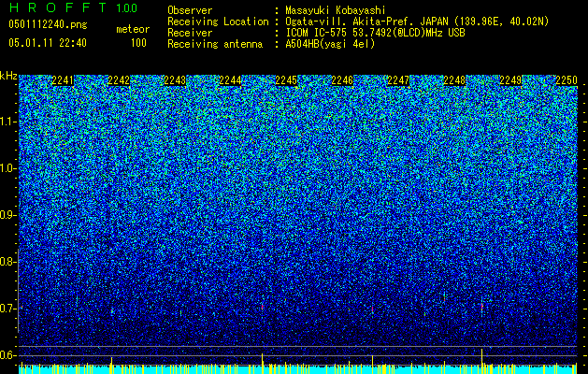Image resolution: width=588 pixels, height=374 pixels.
Task: Click the 0.7 kHz axis tick label
Action: coord(8,309)
